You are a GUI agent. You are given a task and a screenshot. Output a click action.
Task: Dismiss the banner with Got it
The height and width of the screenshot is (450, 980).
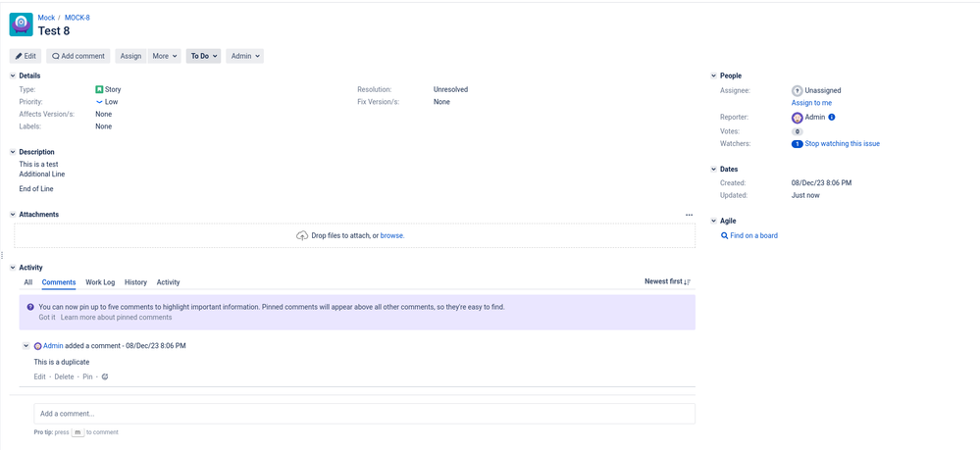click(47, 318)
